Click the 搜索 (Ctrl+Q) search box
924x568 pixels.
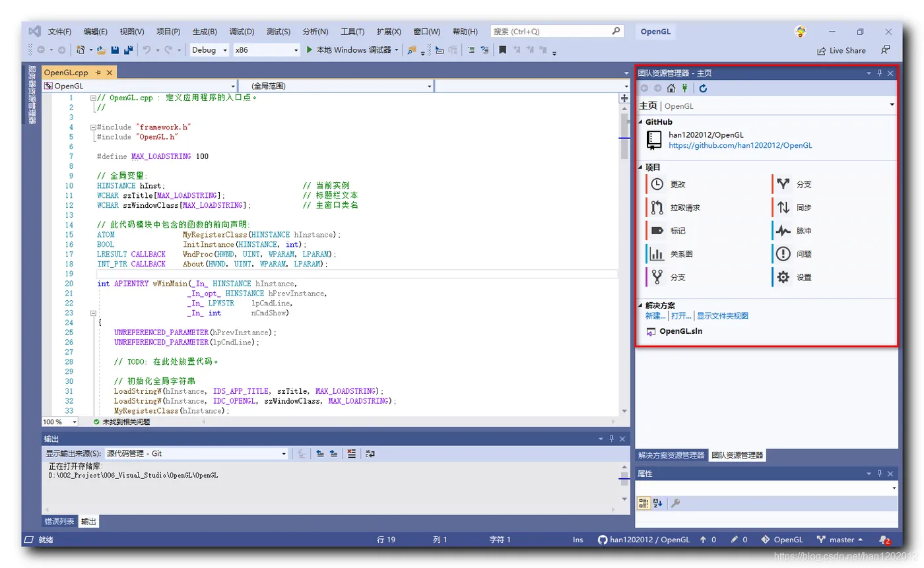click(557, 31)
